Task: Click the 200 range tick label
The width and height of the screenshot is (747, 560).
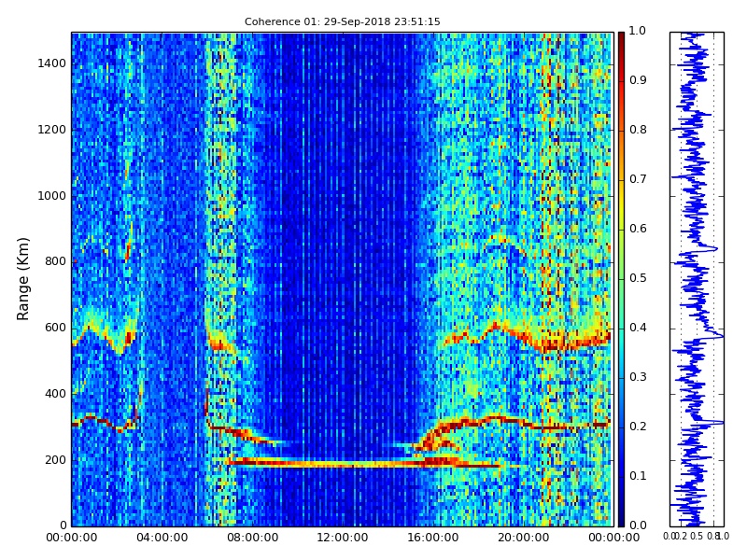Action: coord(55,460)
